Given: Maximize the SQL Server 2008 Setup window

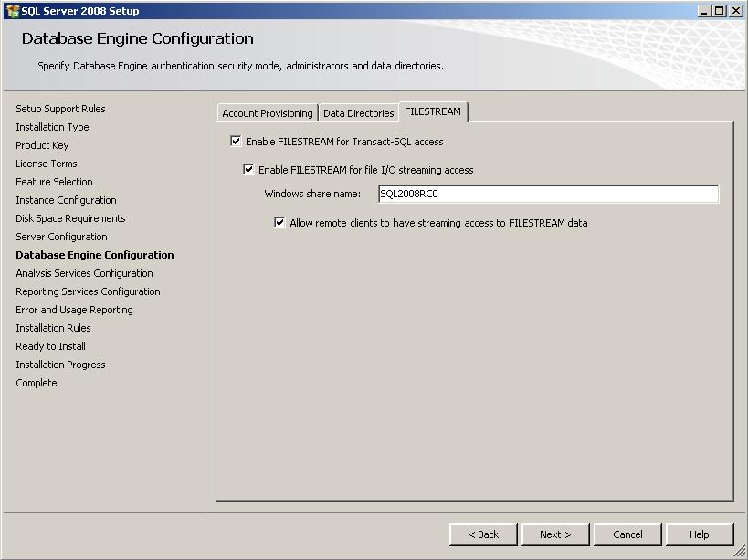Looking at the screenshot, I should pyautogui.click(x=720, y=10).
